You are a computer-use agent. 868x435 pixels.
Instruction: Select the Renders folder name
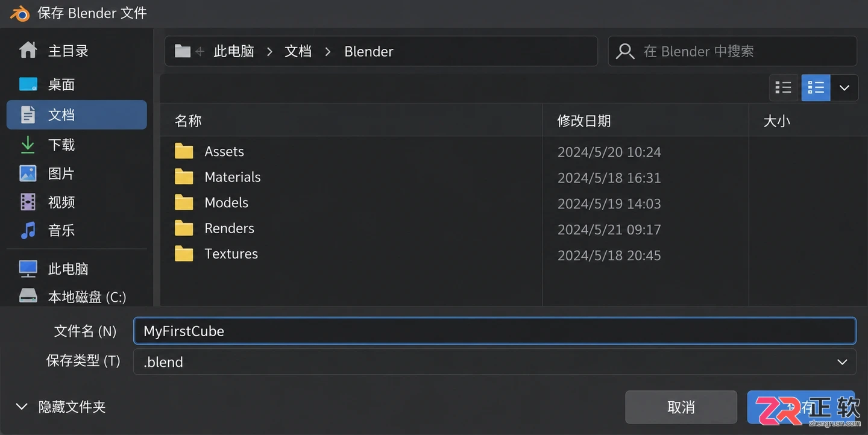[230, 228]
